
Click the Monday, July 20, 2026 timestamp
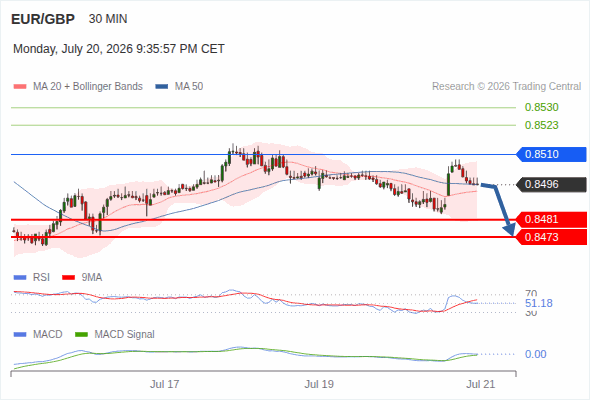(x=119, y=49)
